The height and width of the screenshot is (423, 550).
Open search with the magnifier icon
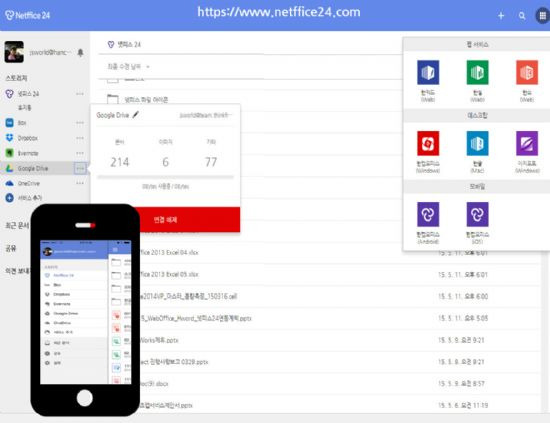click(x=522, y=16)
